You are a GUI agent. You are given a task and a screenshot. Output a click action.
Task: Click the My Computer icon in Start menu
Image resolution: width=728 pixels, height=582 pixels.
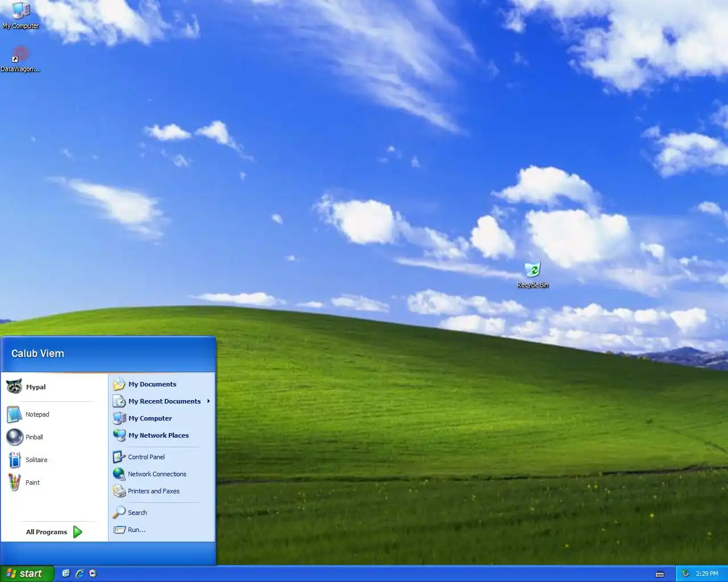click(x=119, y=418)
